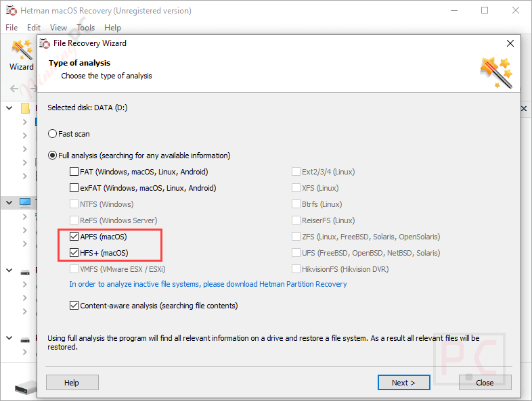Open the Help menu
This screenshot has height=401, width=532.
click(112, 28)
